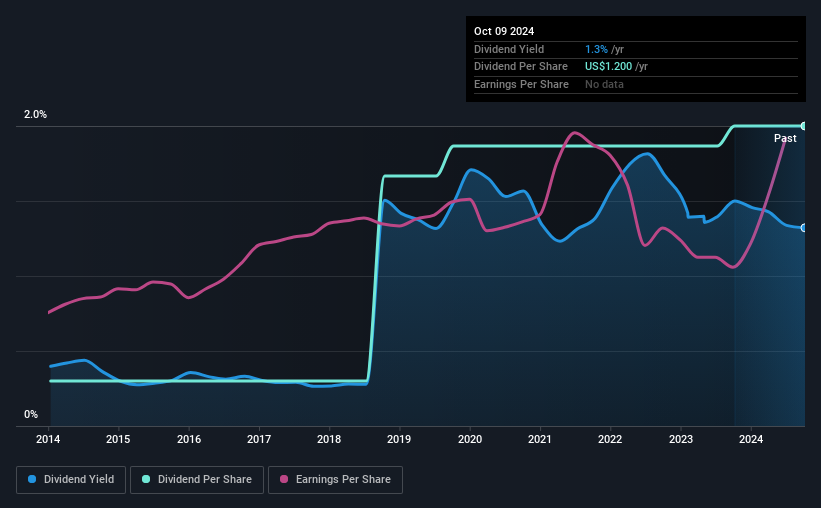Select the 2024 year label on axis
Viewport: 821px width, 508px height.
(750, 439)
